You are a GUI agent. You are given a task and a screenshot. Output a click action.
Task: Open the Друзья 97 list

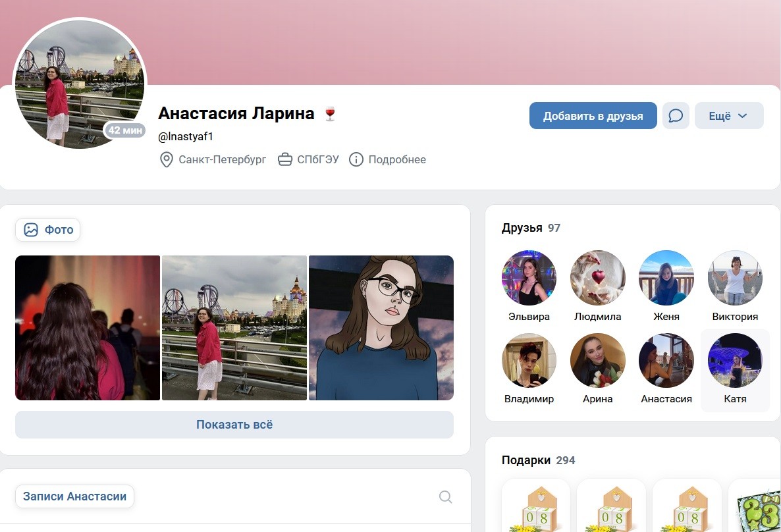(531, 228)
